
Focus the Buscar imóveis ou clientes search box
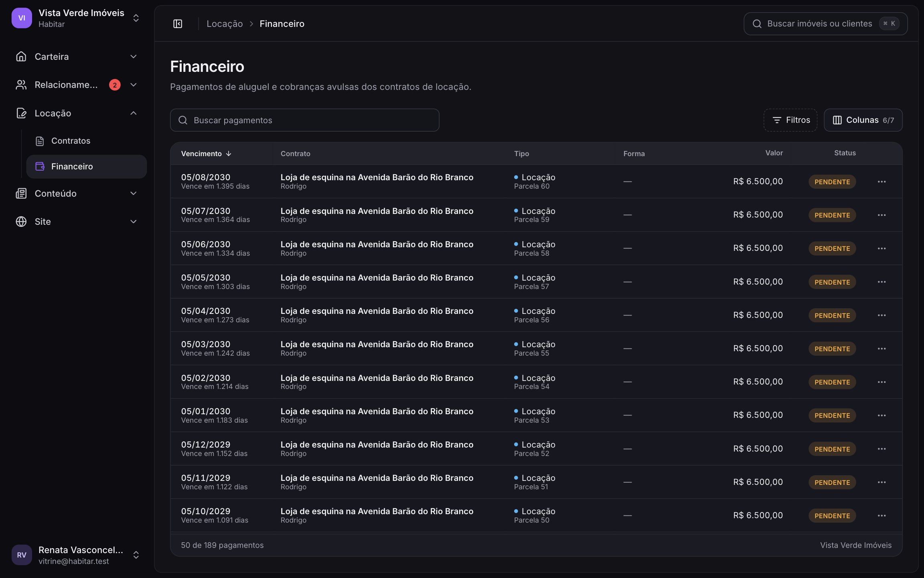point(825,24)
